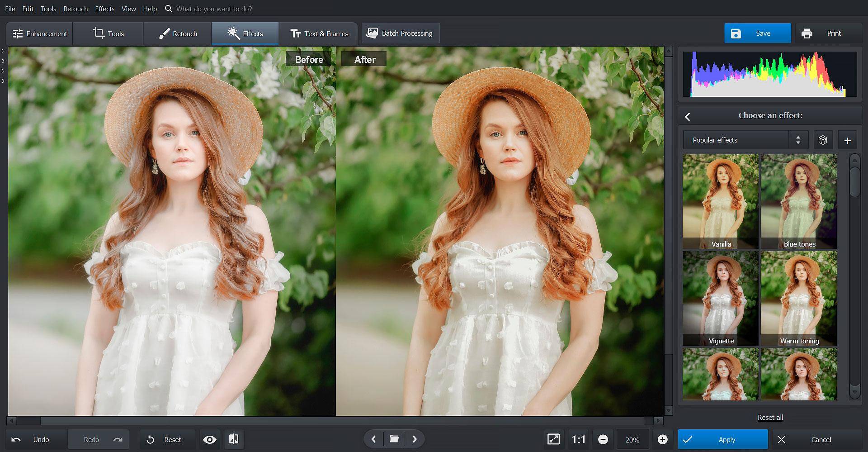Image resolution: width=868 pixels, height=452 pixels.
Task: Switch to the Tools tab
Action: (108, 33)
